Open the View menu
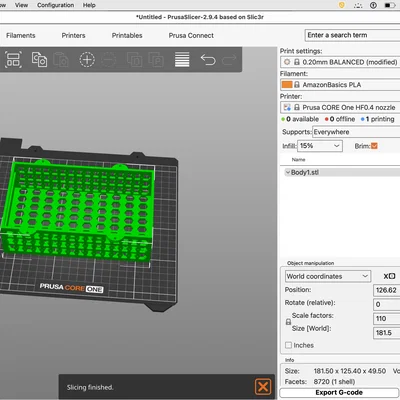The width and height of the screenshot is (400, 400). point(21,5)
